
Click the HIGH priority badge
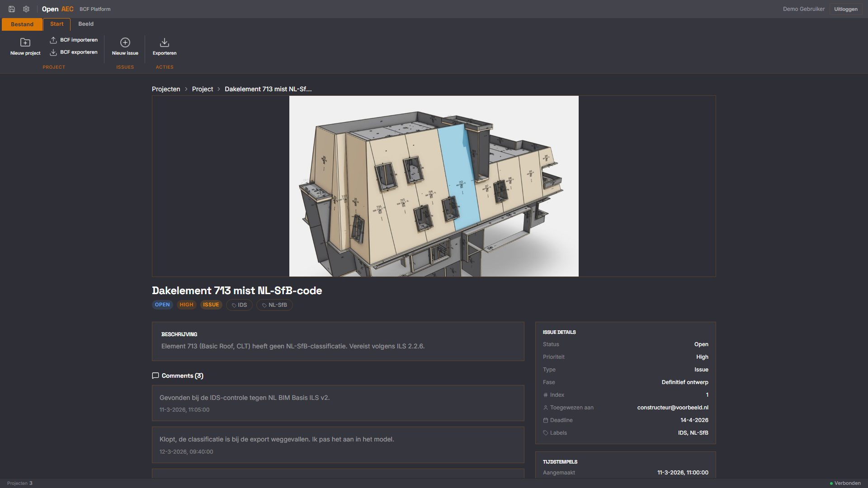click(x=186, y=305)
